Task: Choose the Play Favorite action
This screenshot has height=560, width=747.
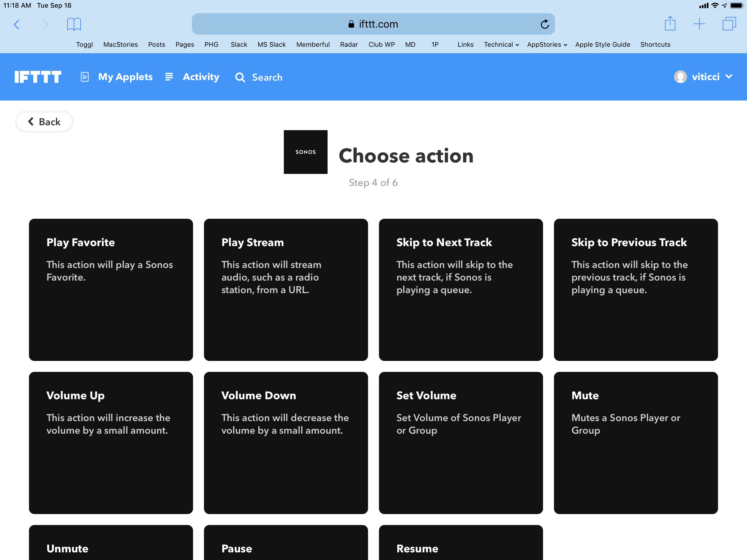Action: (x=111, y=290)
